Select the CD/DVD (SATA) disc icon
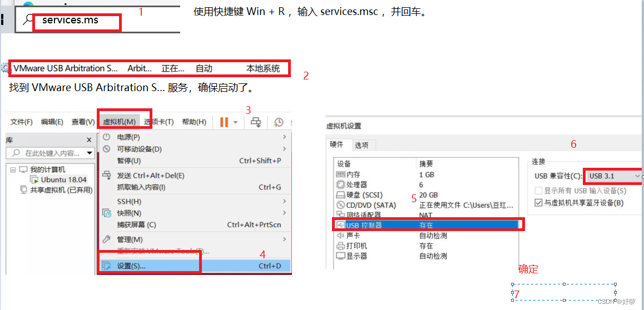The image size is (644, 310). point(340,205)
